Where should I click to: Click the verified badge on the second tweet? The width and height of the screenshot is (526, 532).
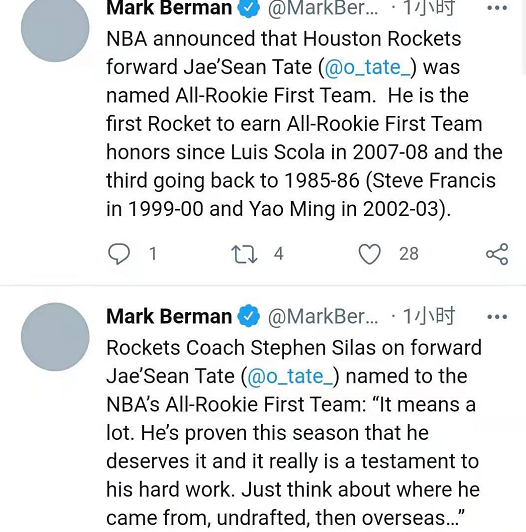pyautogui.click(x=248, y=316)
